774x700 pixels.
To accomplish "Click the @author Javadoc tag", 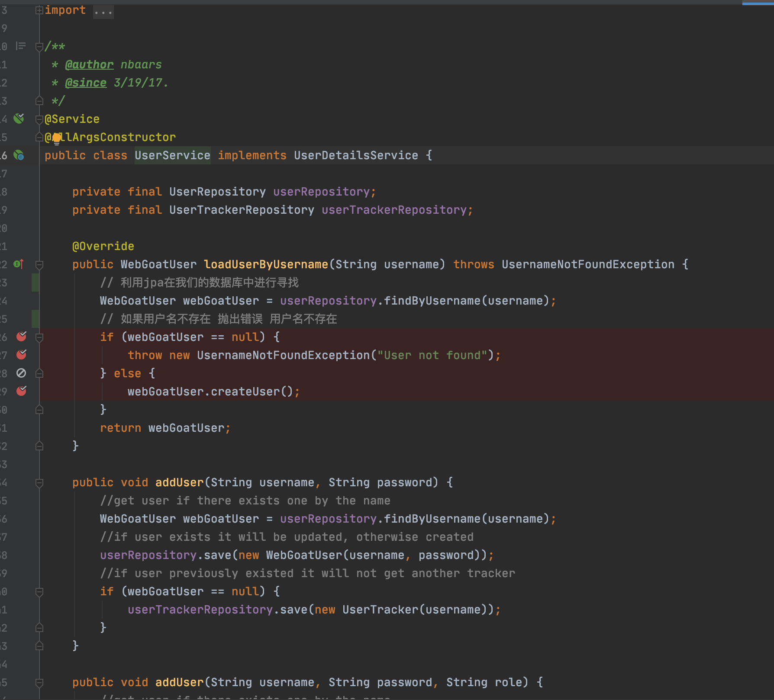I will click(89, 64).
